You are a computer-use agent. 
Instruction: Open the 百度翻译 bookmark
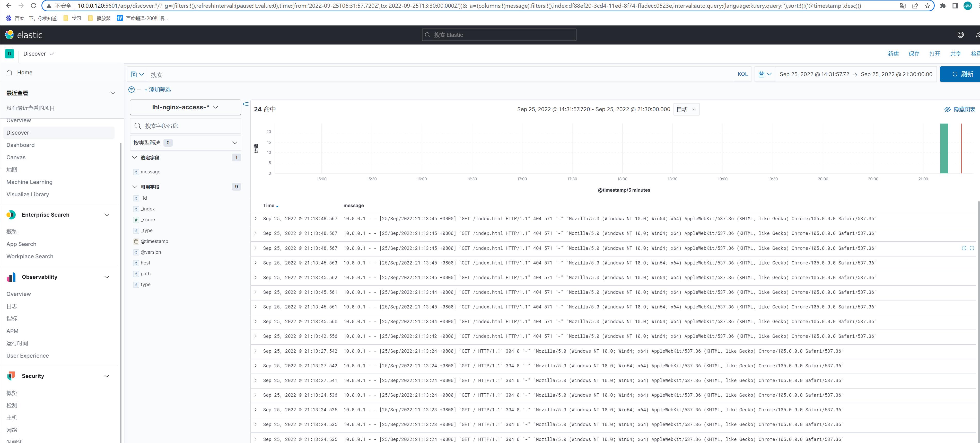142,18
